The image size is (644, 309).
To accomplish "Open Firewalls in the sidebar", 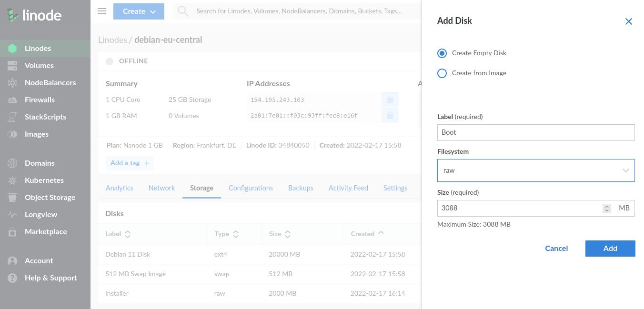I will (x=40, y=100).
